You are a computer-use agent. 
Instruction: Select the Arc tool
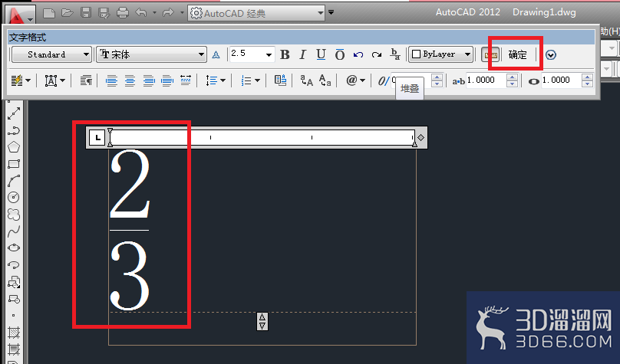point(14,181)
